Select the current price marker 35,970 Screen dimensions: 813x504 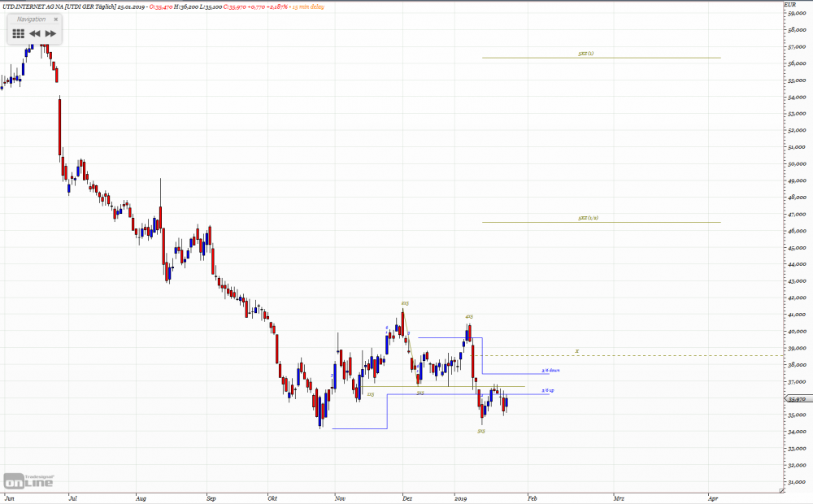click(x=798, y=399)
